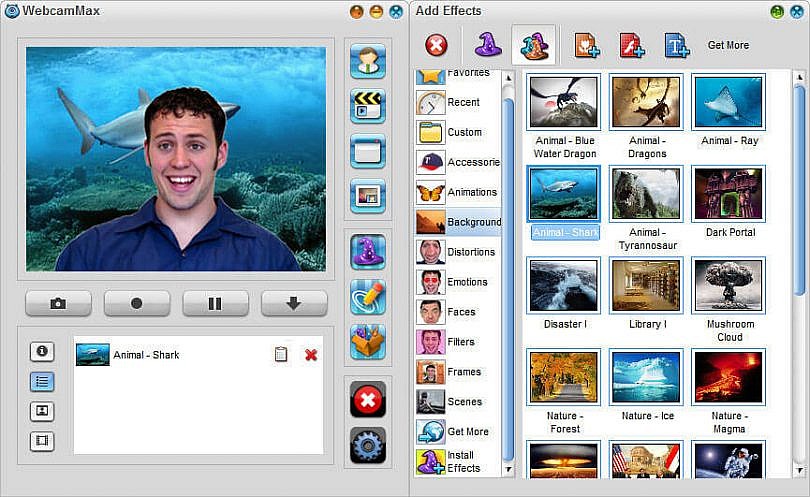Select the webcam source person icon

tap(368, 61)
